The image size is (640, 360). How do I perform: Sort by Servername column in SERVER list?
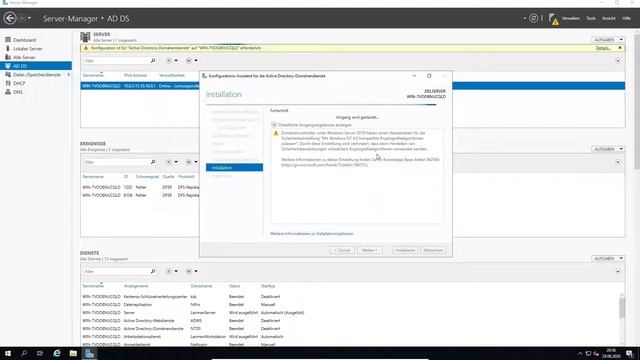click(93, 76)
